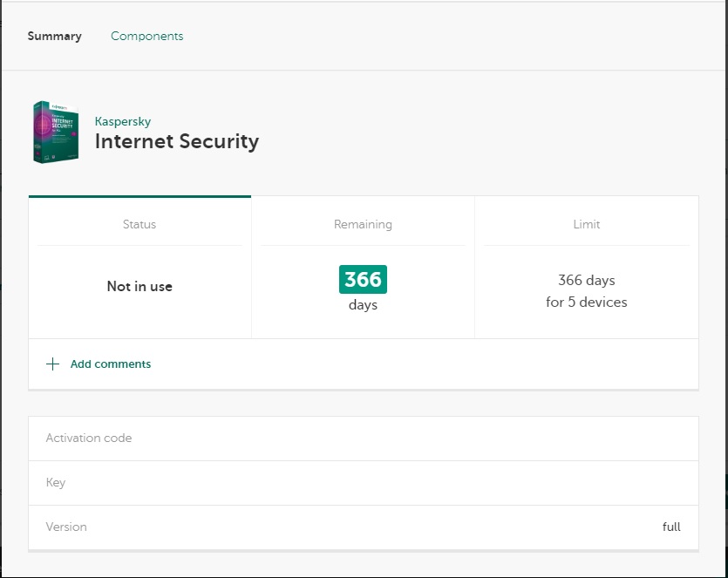The image size is (728, 578).
Task: Click the Not in use status
Action: tap(139, 286)
